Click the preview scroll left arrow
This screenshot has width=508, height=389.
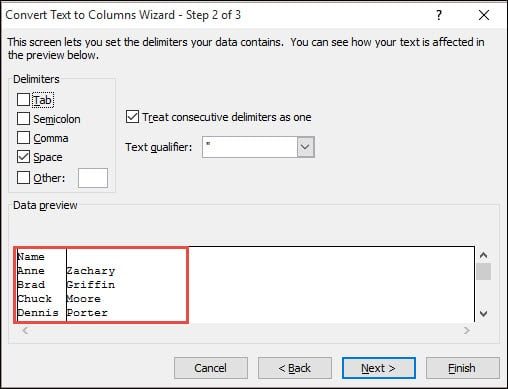tap(25, 330)
